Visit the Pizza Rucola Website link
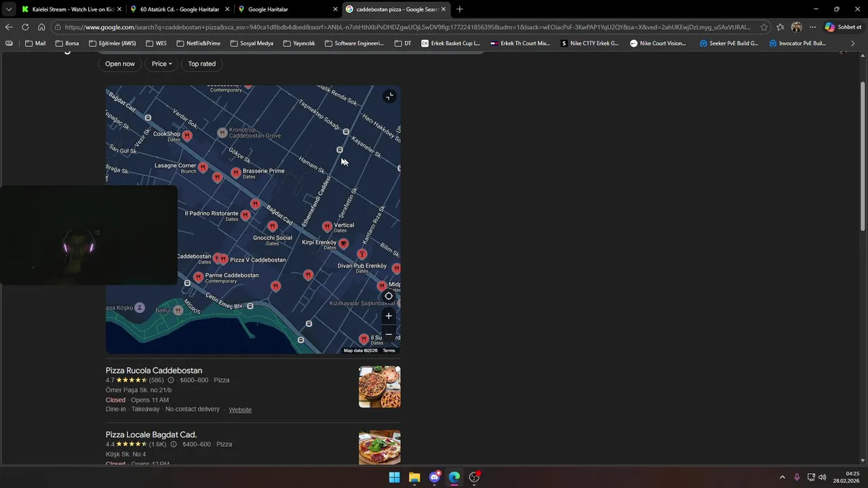This screenshot has height=488, width=868. [240, 410]
